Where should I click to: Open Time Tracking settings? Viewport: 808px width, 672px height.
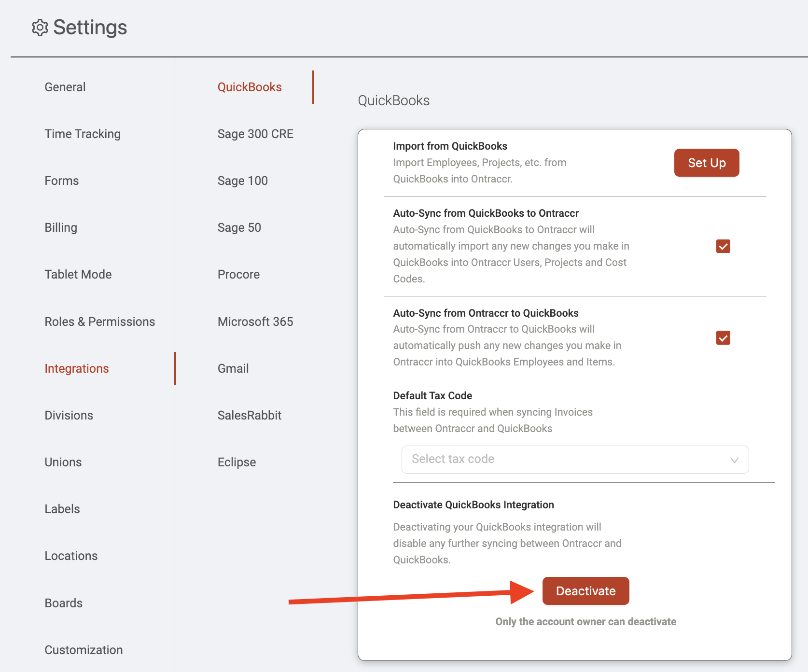(x=83, y=134)
